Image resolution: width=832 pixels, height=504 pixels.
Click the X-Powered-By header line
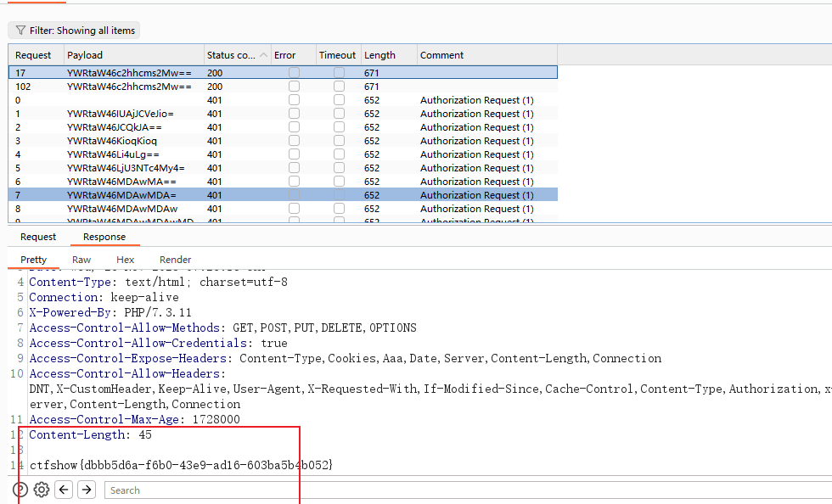110,312
